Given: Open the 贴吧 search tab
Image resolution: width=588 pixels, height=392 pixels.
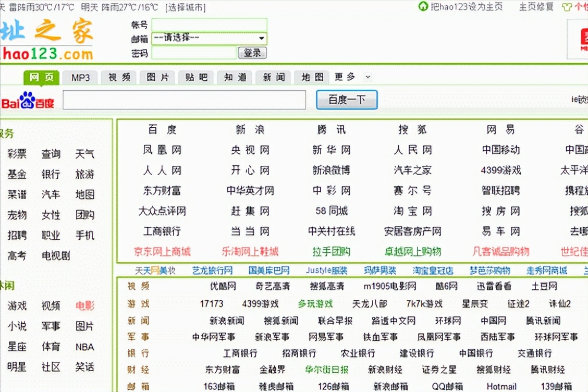Looking at the screenshot, I should (x=196, y=77).
